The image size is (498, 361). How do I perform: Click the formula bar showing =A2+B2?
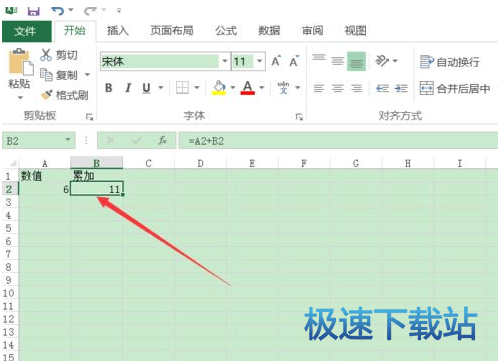click(x=338, y=141)
